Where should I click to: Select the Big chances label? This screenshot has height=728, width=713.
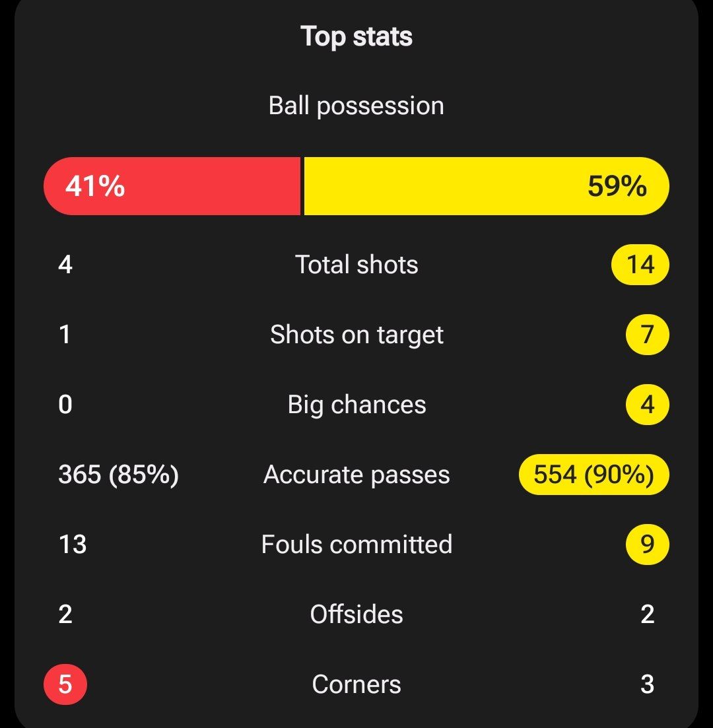tap(356, 405)
